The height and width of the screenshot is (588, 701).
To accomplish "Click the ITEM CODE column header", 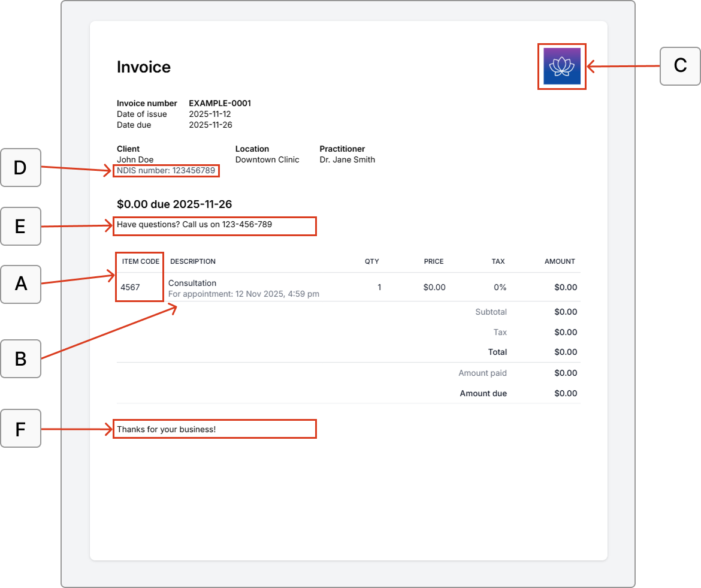I will [141, 261].
